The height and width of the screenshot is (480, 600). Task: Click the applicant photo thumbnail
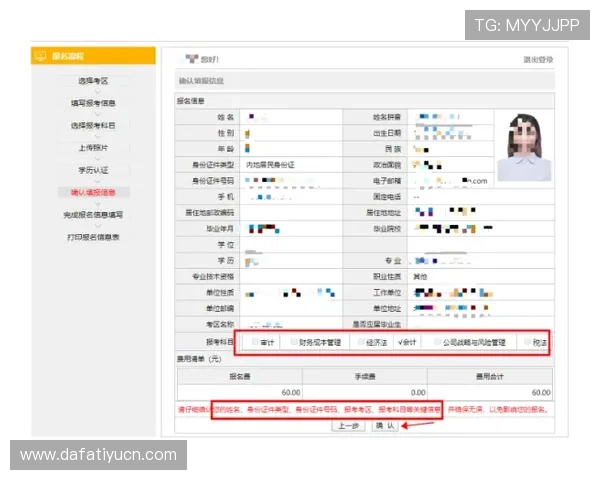point(524,147)
